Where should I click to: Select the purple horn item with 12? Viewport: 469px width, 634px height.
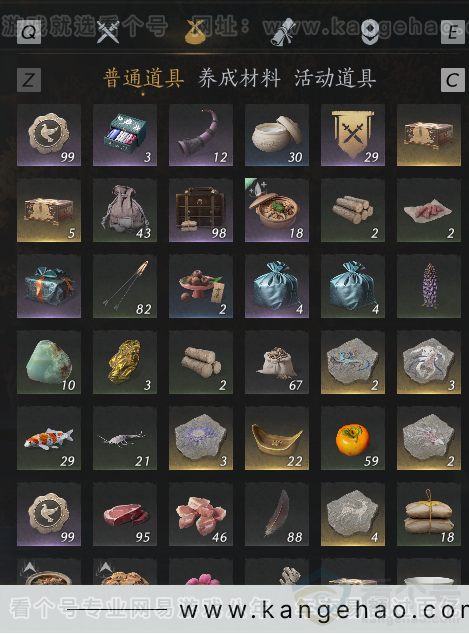[201, 135]
